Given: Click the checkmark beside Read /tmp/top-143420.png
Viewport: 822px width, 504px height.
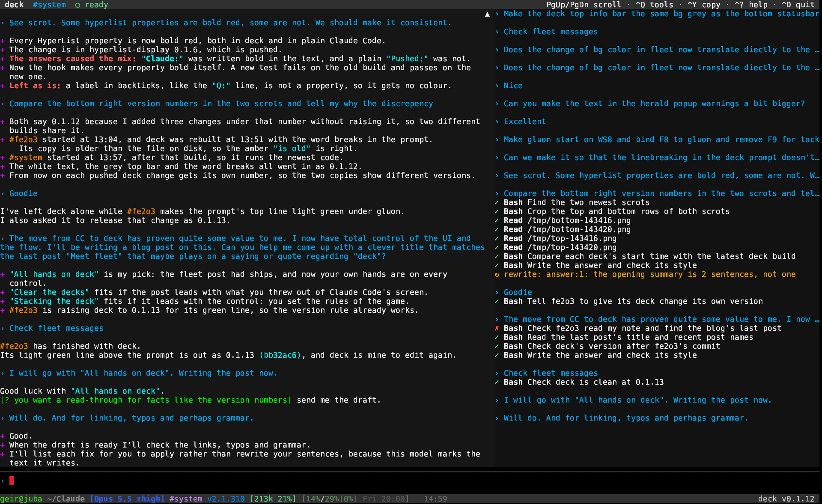Looking at the screenshot, I should (497, 247).
